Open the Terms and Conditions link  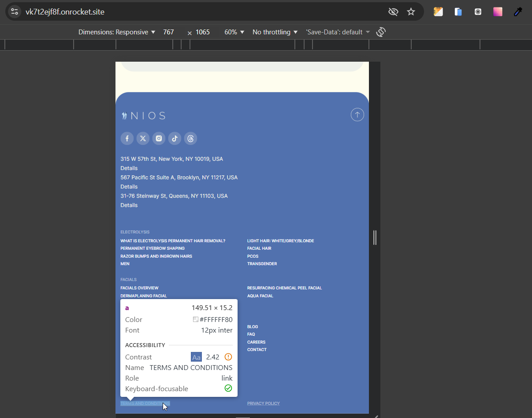point(145,403)
